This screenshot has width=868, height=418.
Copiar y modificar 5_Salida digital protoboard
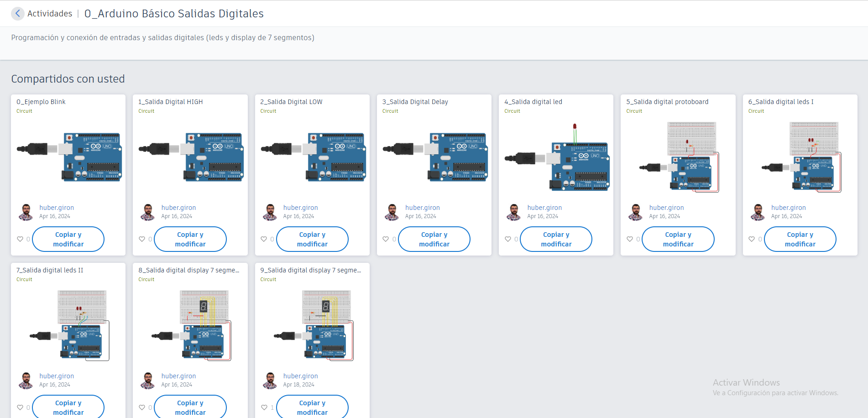pyautogui.click(x=678, y=239)
